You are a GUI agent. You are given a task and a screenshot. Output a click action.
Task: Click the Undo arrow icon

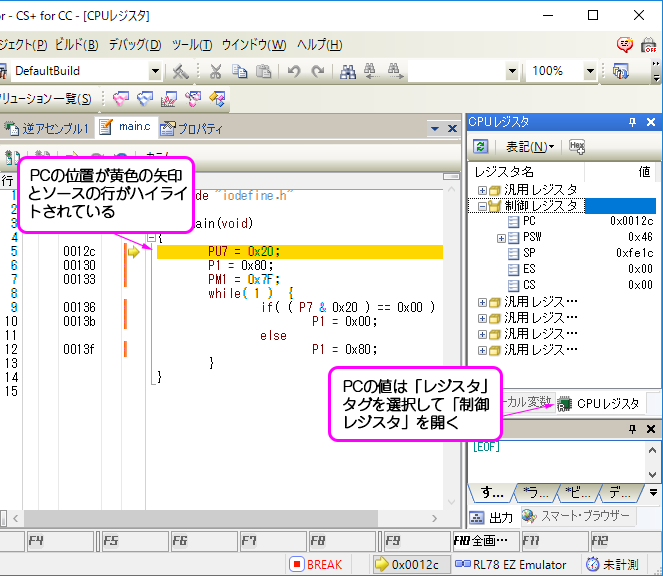pos(294,71)
